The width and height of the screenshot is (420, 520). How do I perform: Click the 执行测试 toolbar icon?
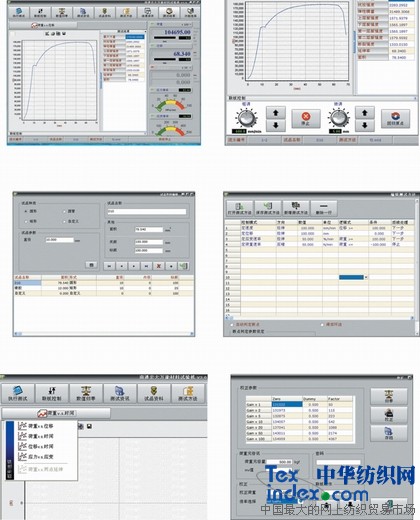coord(18,393)
